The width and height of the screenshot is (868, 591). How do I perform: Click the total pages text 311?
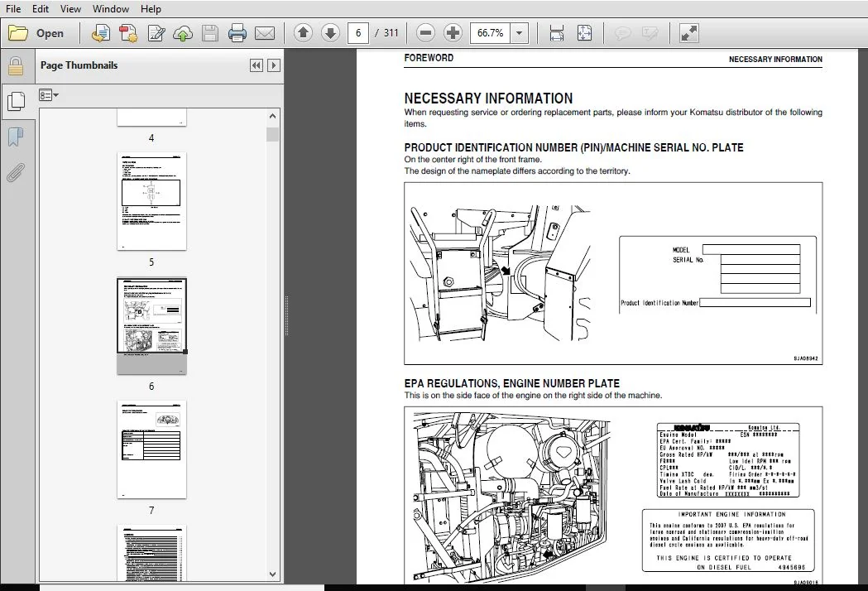click(x=391, y=33)
